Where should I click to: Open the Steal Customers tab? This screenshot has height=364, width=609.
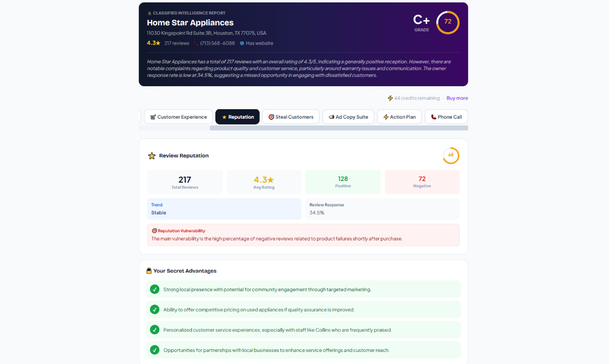click(x=291, y=116)
